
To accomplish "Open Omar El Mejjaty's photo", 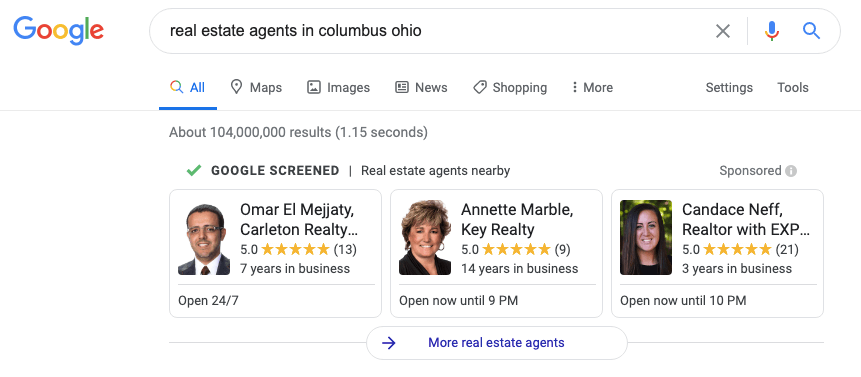I will coord(204,239).
